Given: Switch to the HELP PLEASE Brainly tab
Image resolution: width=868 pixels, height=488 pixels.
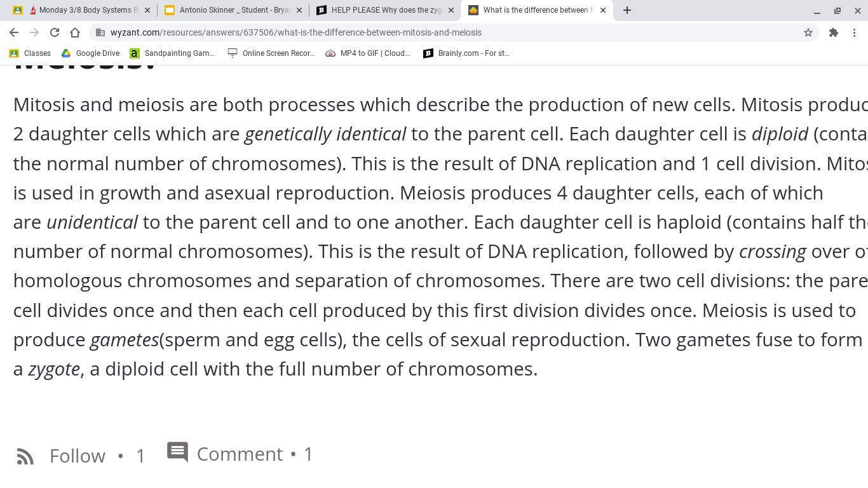Looking at the screenshot, I should click(x=386, y=10).
